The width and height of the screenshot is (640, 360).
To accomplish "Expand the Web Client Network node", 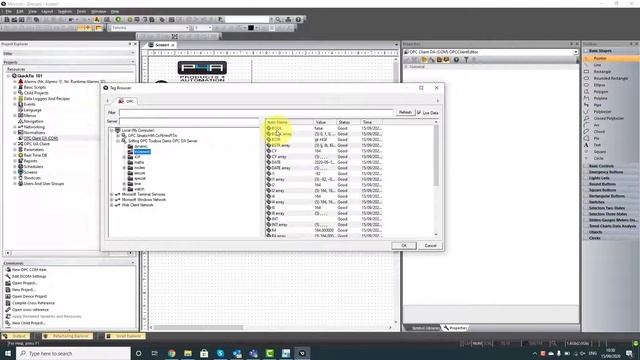I will tap(112, 205).
